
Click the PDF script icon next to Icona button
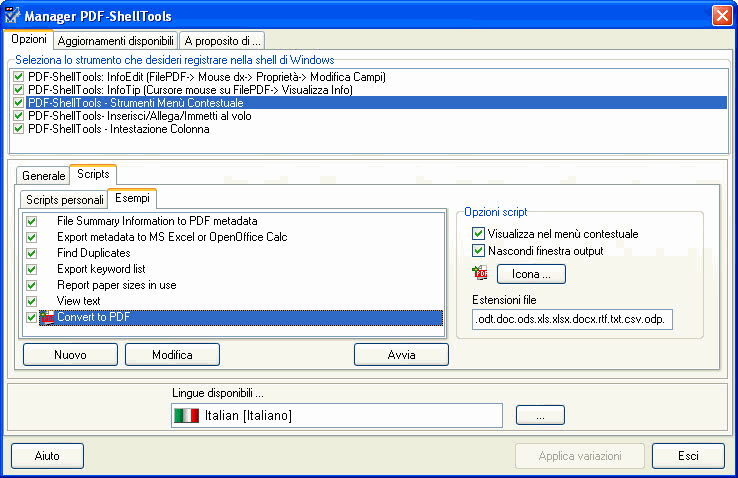coord(480,273)
